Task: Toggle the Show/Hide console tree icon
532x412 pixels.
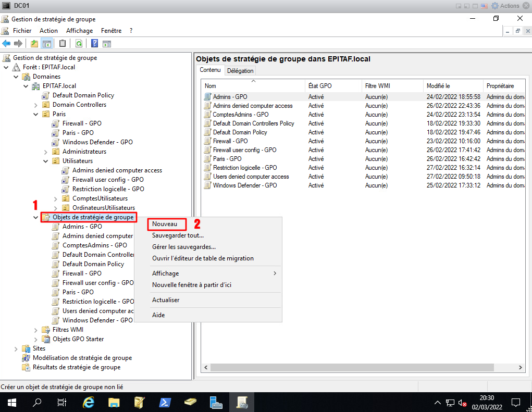Action: pyautogui.click(x=47, y=43)
